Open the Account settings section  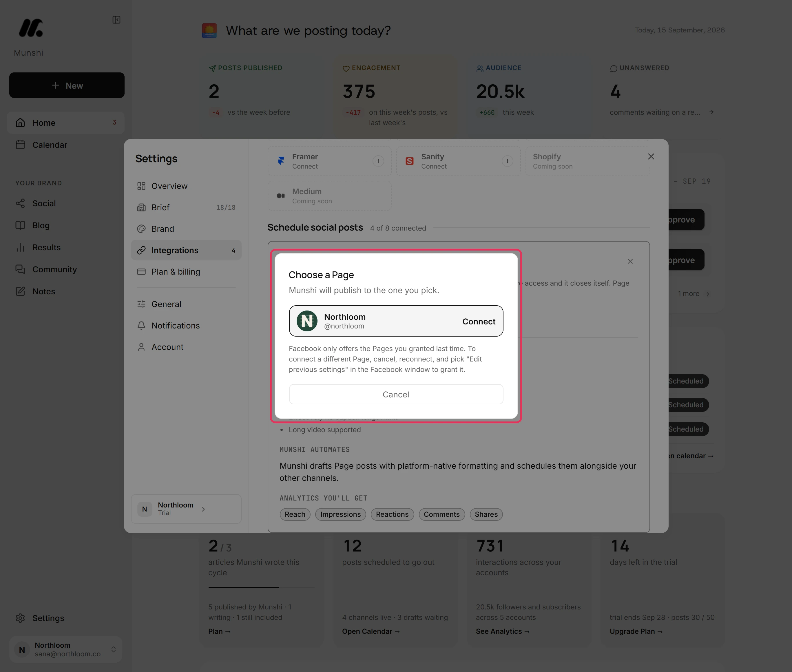pyautogui.click(x=186, y=347)
